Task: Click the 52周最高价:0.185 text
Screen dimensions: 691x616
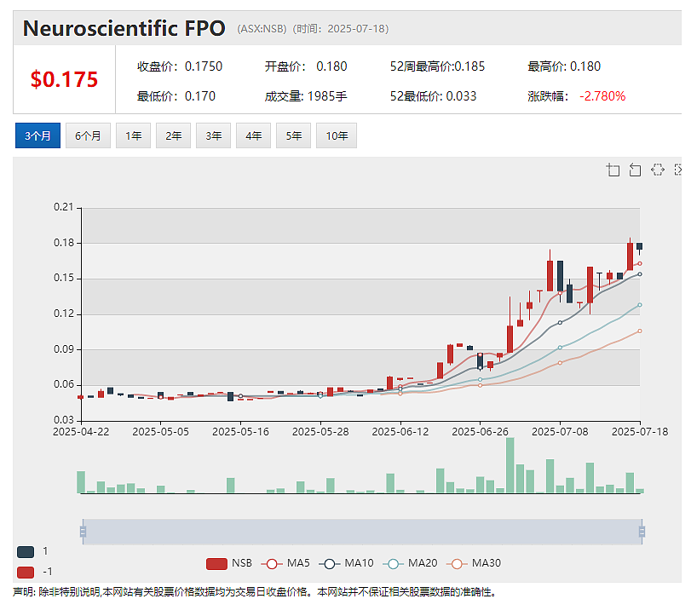Action: [x=437, y=66]
